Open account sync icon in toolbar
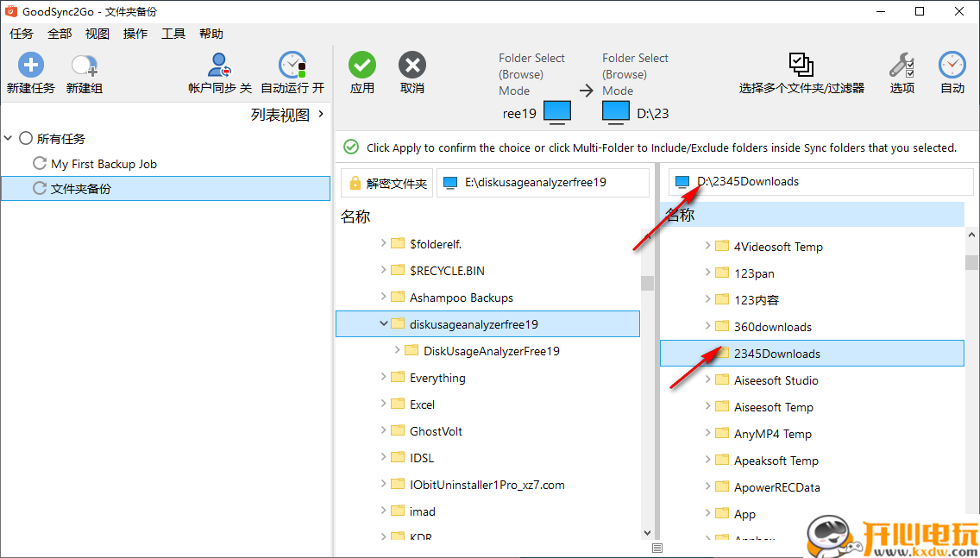 pyautogui.click(x=220, y=66)
